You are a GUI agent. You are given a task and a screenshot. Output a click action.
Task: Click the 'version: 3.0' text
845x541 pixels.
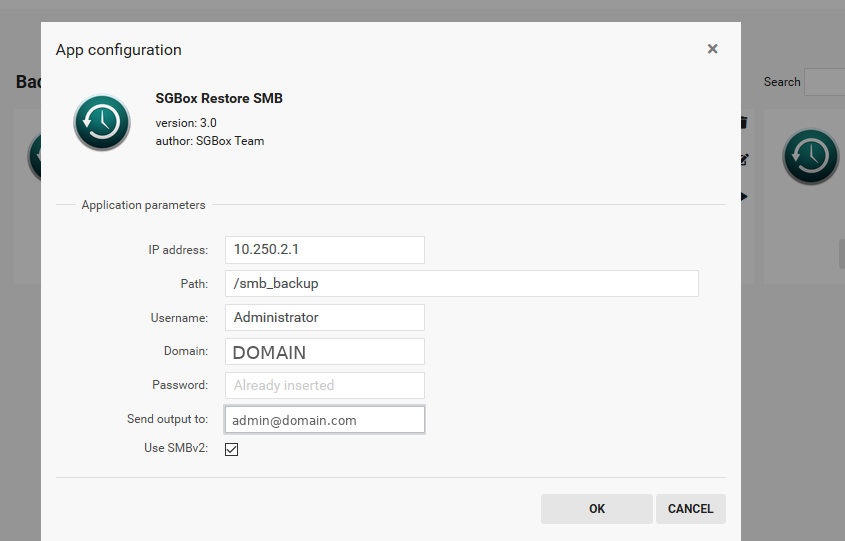(186, 123)
